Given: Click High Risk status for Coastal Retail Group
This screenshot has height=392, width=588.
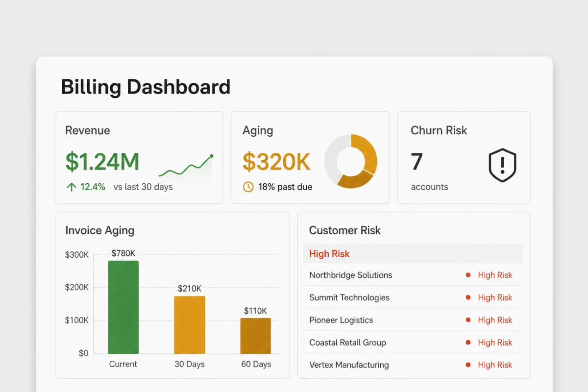Looking at the screenshot, I should (495, 343).
